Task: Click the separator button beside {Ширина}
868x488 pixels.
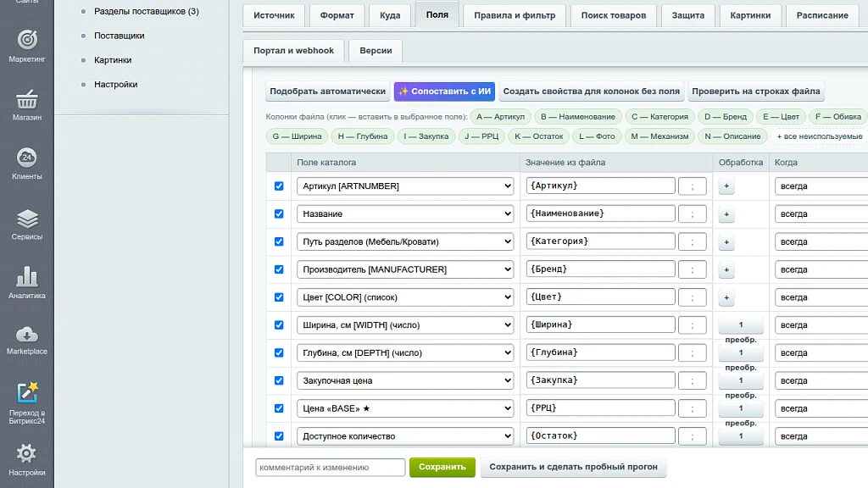Action: tap(692, 324)
